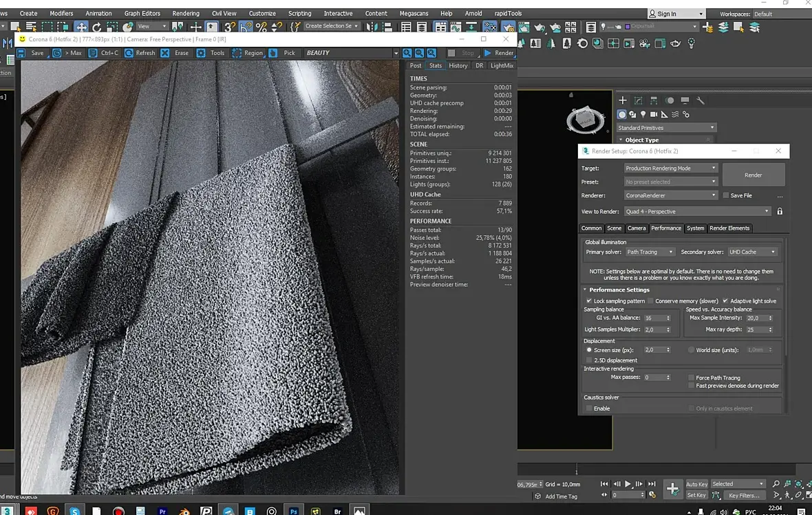This screenshot has width=812, height=515.
Task: Click the large Render button in Render Setup
Action: pos(753,175)
